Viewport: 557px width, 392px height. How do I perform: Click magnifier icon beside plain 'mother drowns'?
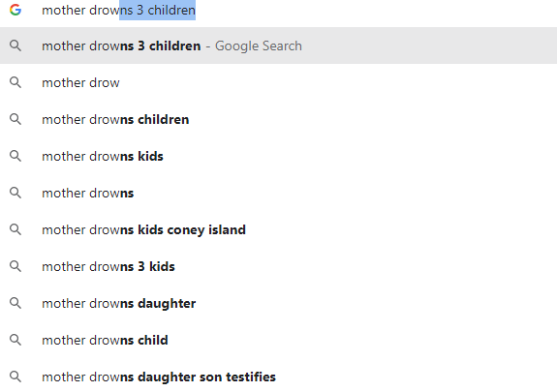15,193
